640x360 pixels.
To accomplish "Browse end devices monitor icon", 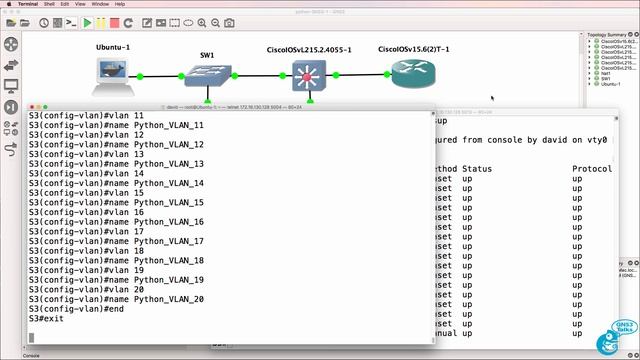I will coord(11,86).
